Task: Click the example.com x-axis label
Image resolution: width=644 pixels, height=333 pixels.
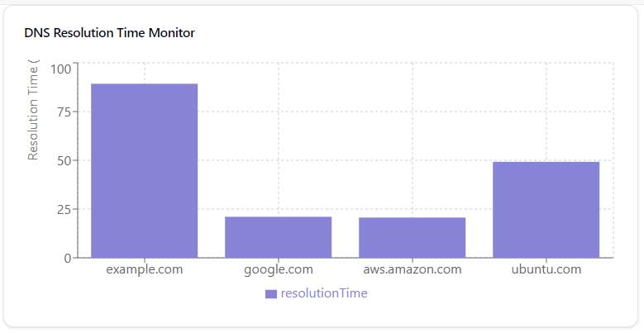Action: (x=144, y=269)
